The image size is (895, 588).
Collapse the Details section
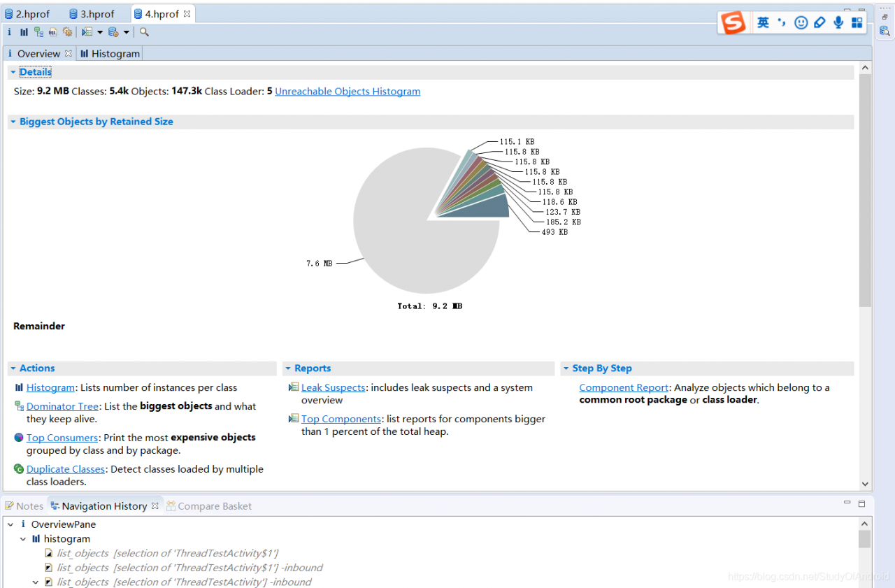click(x=13, y=72)
